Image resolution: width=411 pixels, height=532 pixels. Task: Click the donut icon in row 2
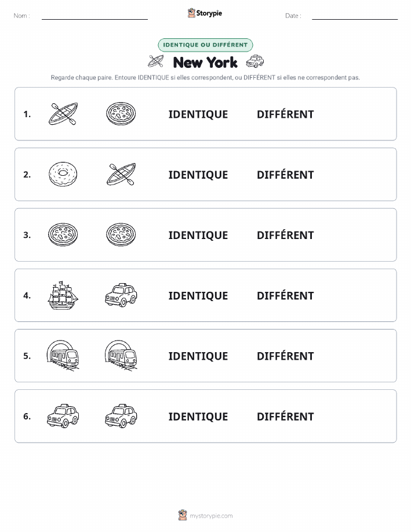point(63,175)
